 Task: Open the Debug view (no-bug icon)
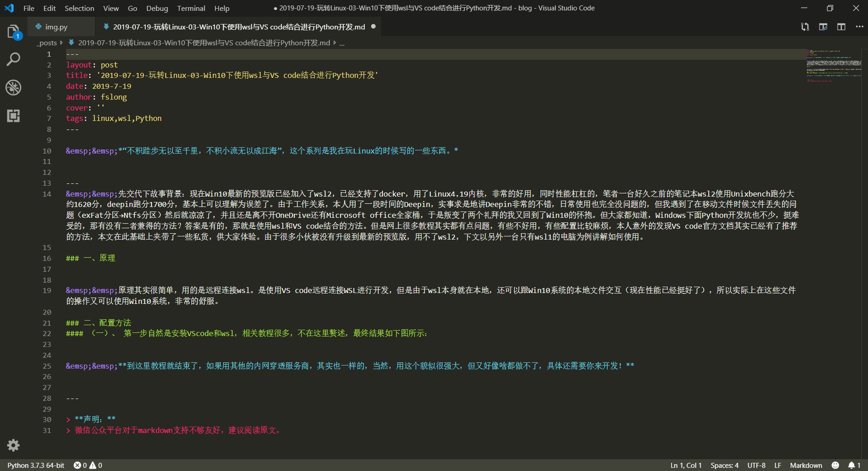pos(14,87)
